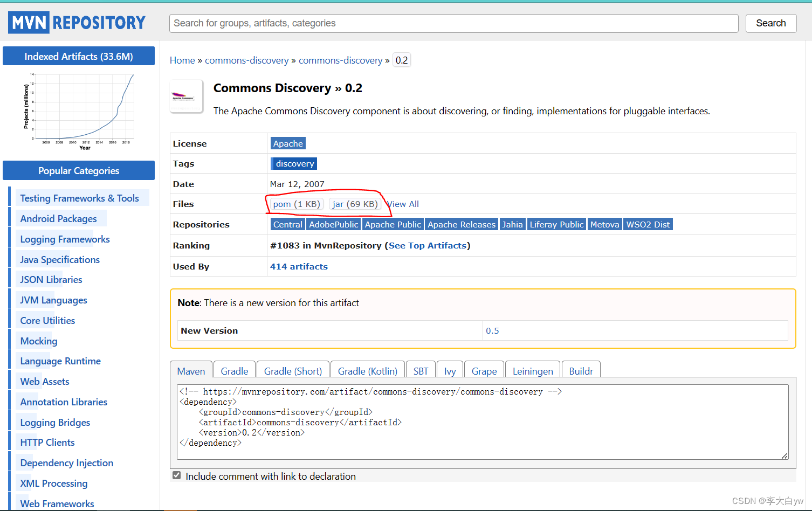The height and width of the screenshot is (511, 812).
Task: Click the MVN Repository logo
Action: click(x=77, y=23)
